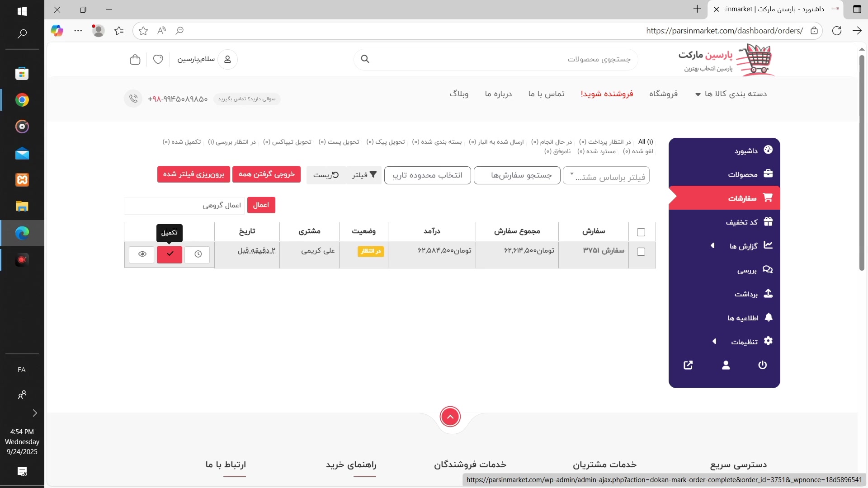Click the clock icon in order row
The height and width of the screenshot is (488, 868).
(x=198, y=254)
